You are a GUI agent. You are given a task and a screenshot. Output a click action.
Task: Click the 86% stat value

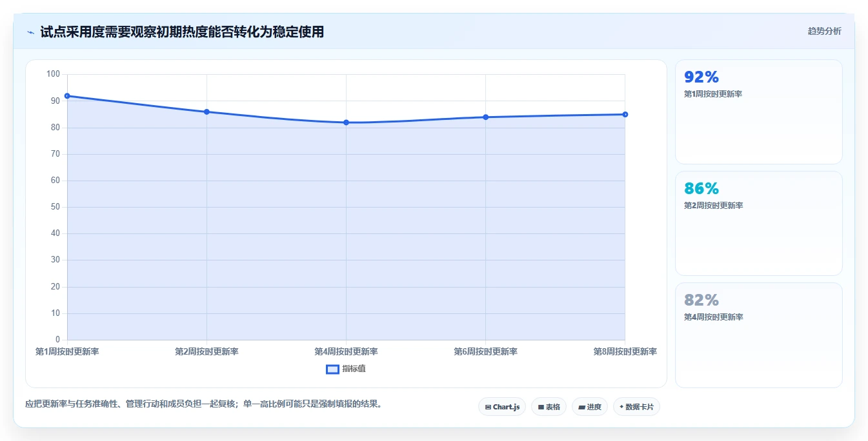point(701,189)
